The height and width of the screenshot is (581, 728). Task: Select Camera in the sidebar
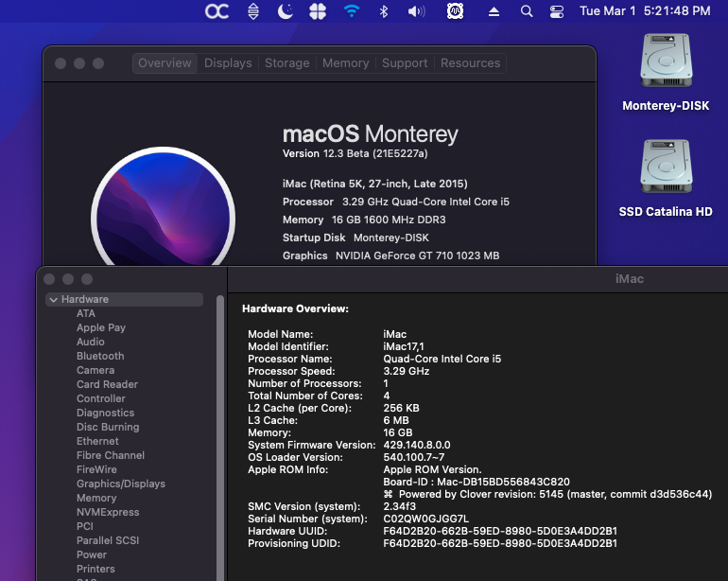95,370
